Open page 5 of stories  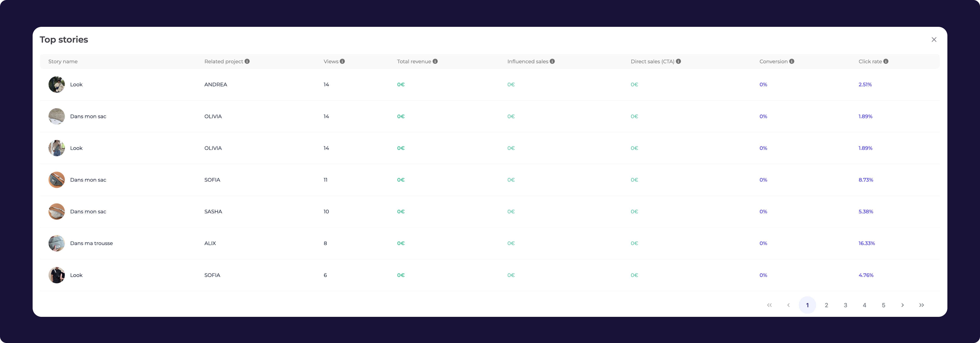pos(883,305)
